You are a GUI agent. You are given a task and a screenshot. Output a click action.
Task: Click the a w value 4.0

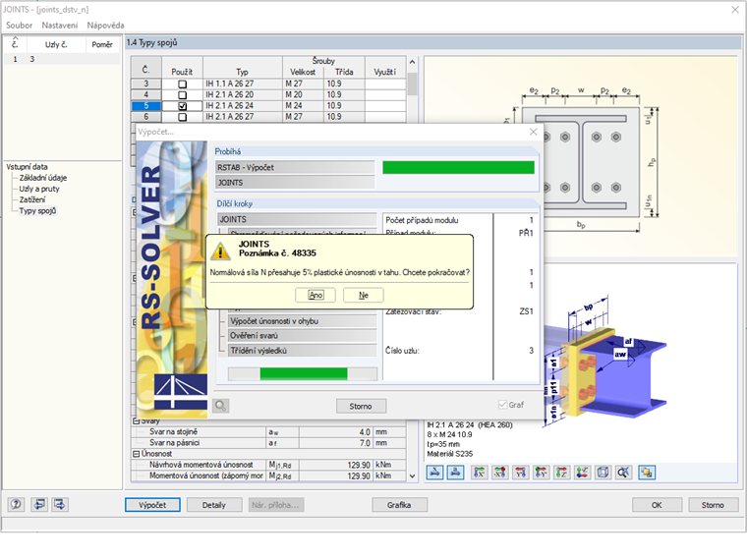tap(336, 432)
